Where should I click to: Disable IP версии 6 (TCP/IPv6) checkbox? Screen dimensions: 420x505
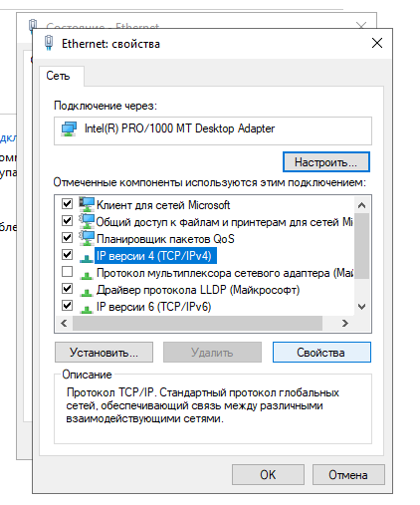pos(67,305)
